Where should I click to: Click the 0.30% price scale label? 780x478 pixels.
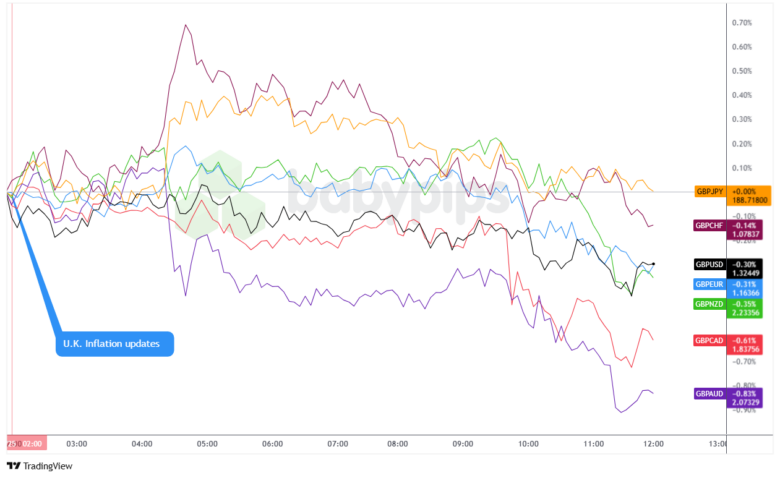(742, 119)
